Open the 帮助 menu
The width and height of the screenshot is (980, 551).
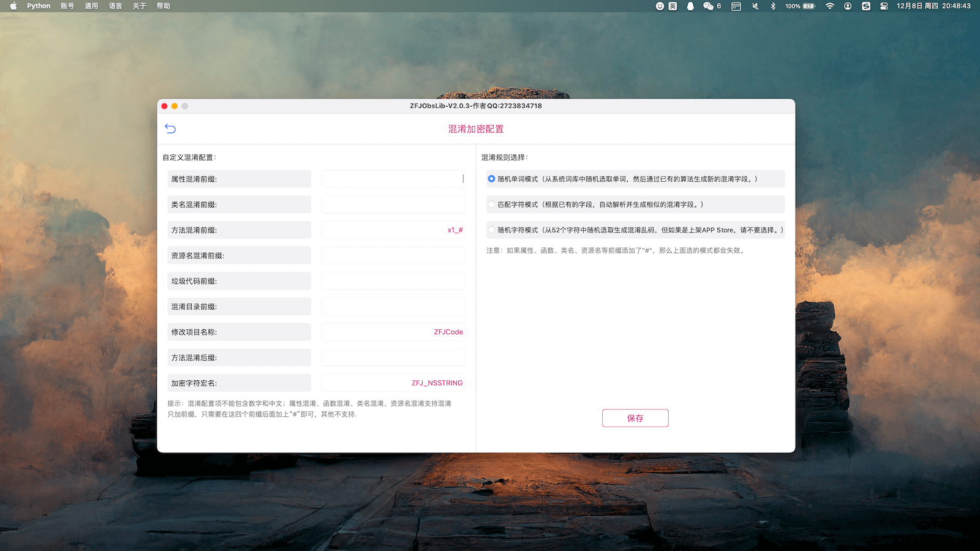click(x=164, y=6)
